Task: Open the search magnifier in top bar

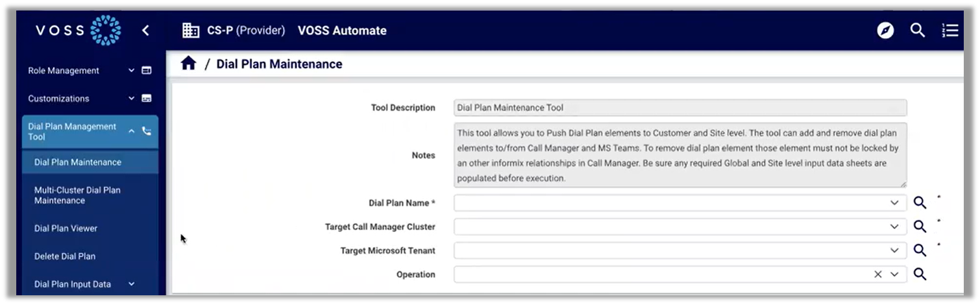Action: (918, 30)
